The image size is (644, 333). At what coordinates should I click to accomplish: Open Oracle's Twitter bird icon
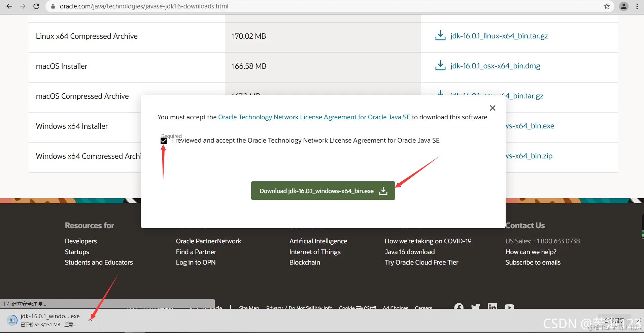click(x=476, y=307)
